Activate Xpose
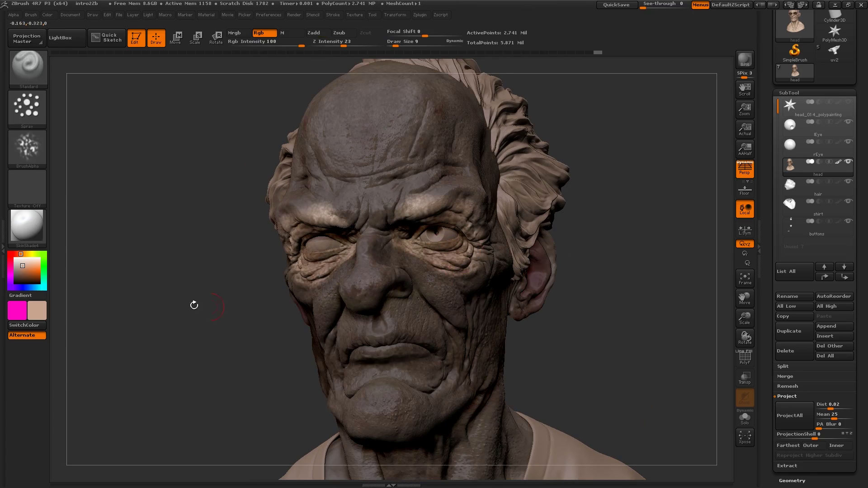The width and height of the screenshot is (868, 488). coord(745,436)
